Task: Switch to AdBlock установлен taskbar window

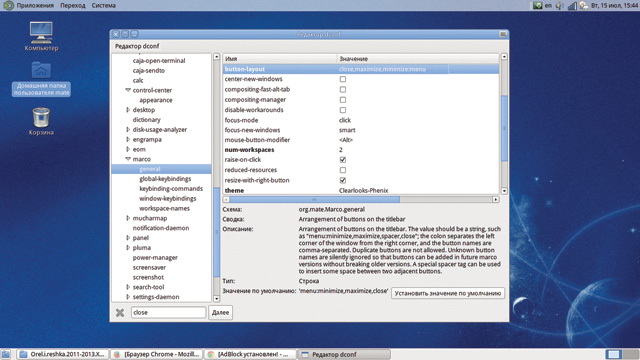Action: click(250, 354)
